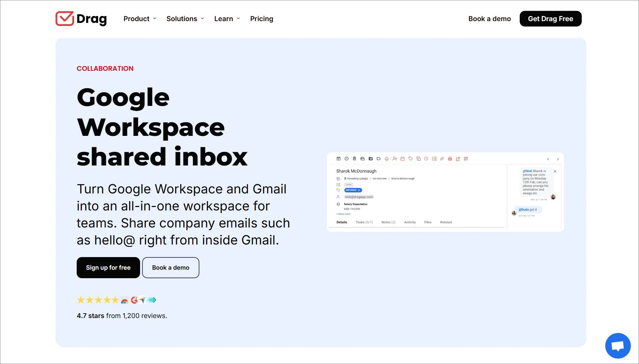The width and height of the screenshot is (639, 364).
Task: Click the avatar beside the @Duda comment
Action: tap(514, 213)
